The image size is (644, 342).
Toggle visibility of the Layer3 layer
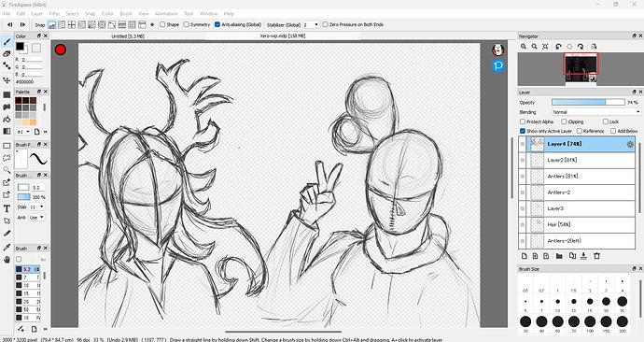coord(523,208)
